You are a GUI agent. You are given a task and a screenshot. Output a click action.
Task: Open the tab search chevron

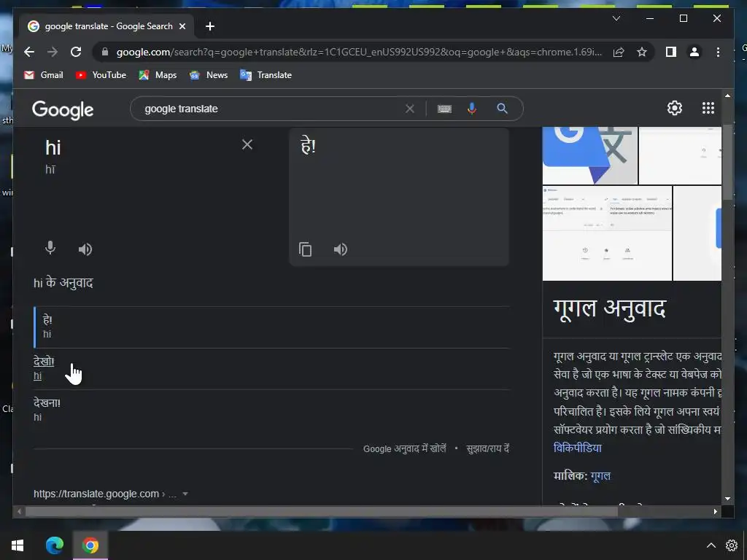[616, 18]
